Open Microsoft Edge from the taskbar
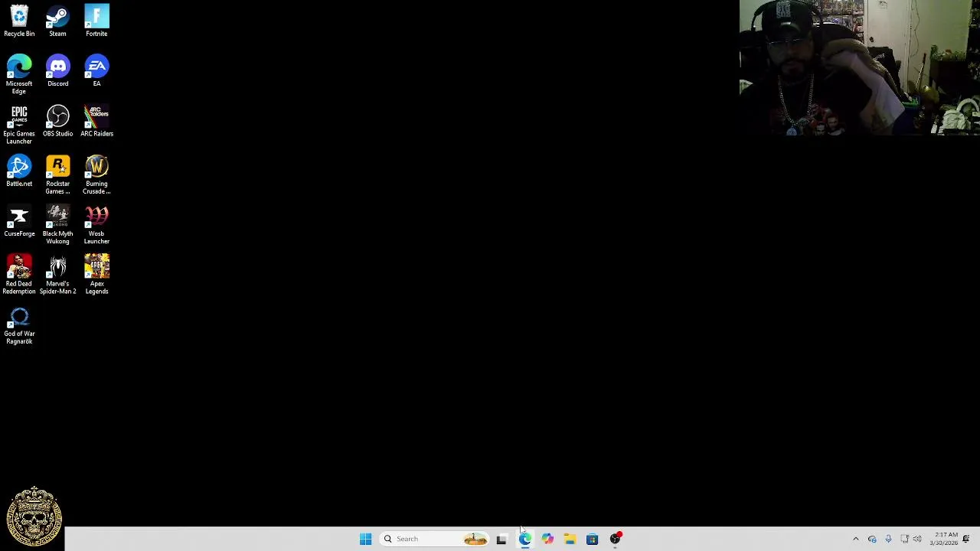980x551 pixels. 525,539
